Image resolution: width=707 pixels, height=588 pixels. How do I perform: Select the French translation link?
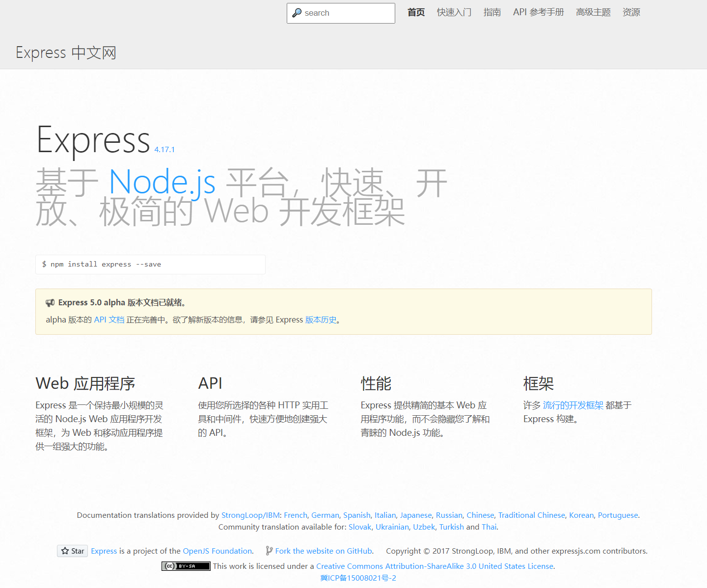coord(295,515)
